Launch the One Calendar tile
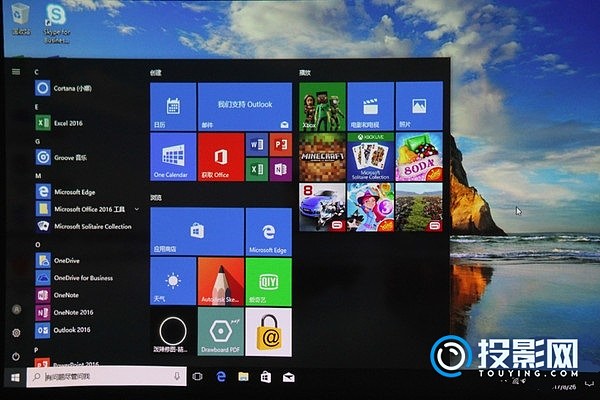This screenshot has height=400, width=600. click(x=173, y=157)
